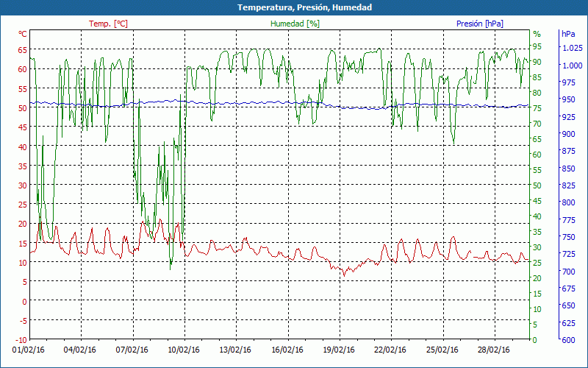Select the red Temp. [°C] legend label

(108, 24)
